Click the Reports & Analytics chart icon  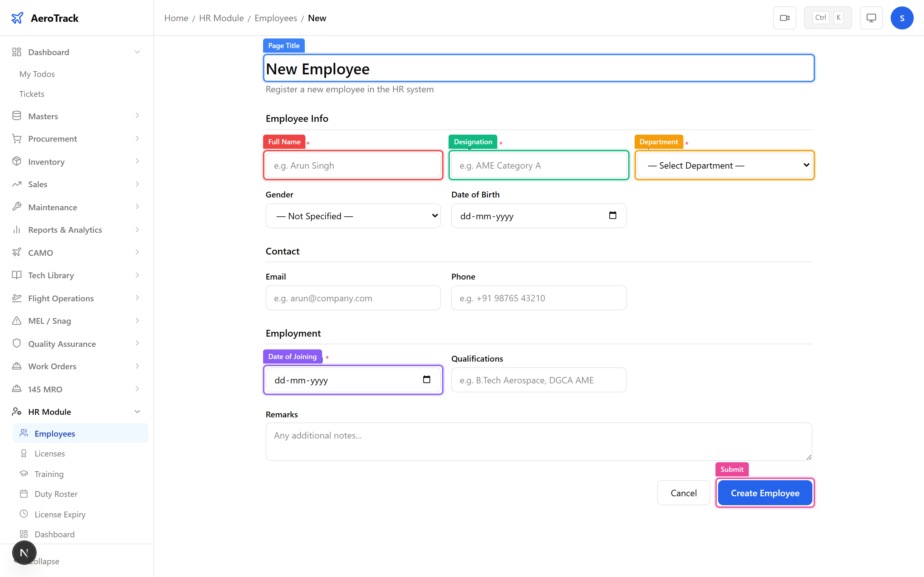16,229
